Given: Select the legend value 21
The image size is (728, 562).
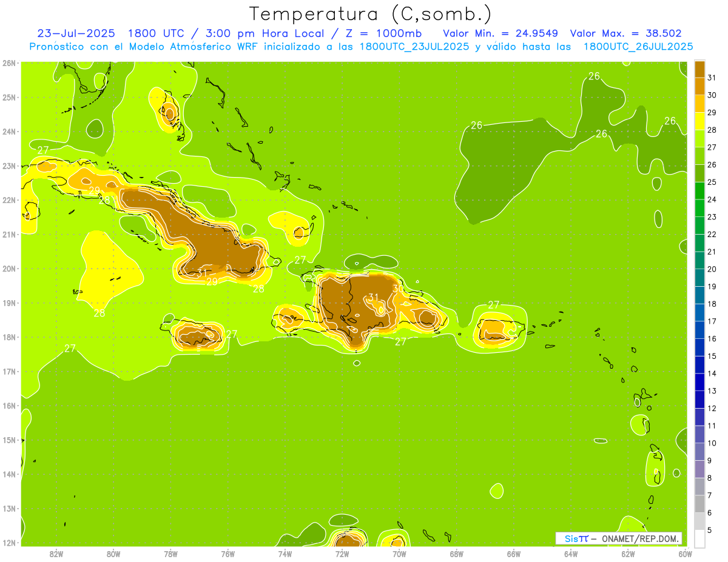Looking at the screenshot, I should pos(712,252).
